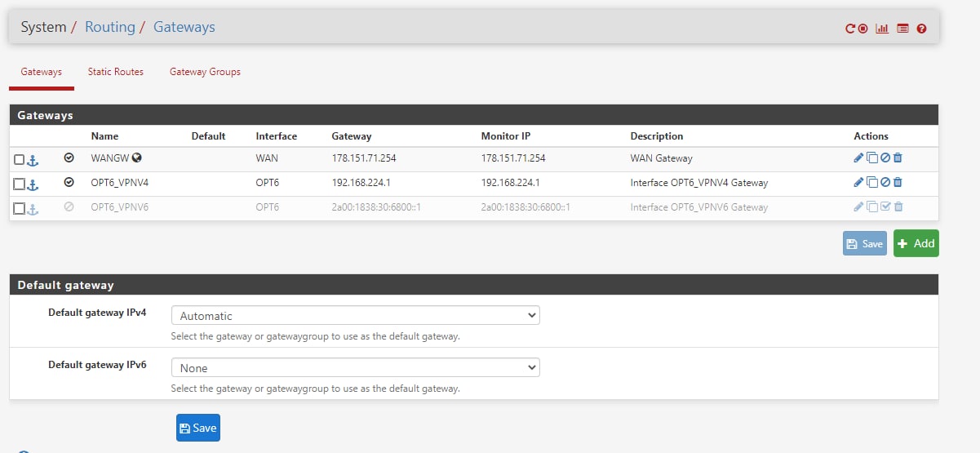This screenshot has height=453, width=980.
Task: Click the 192.168.224.1 Monitor IP for OPT6_VPNV4
Action: pos(510,183)
